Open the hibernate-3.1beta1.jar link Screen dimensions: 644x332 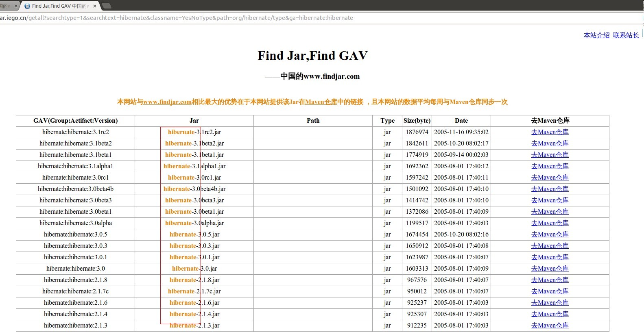[x=194, y=155]
